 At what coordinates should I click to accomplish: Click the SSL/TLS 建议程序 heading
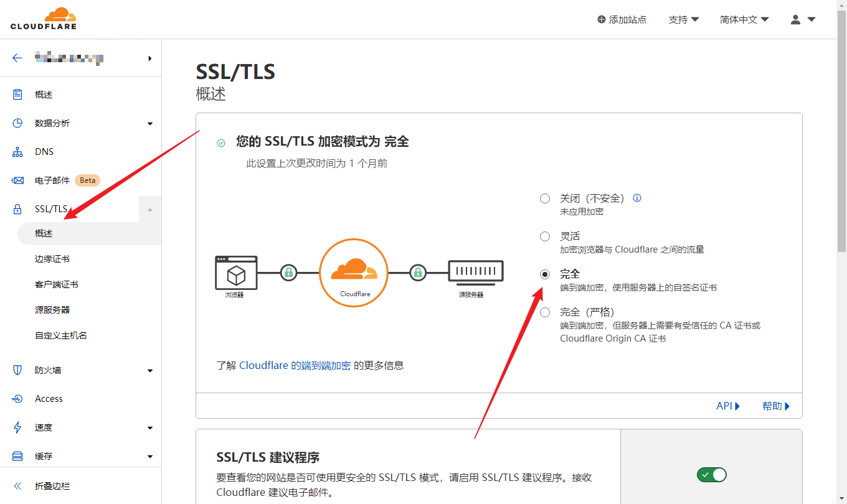coord(268,457)
